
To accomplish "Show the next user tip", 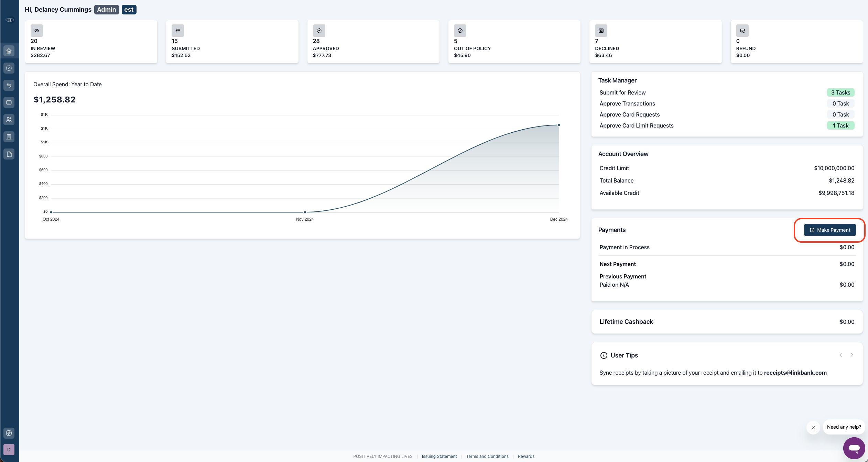I will [x=851, y=355].
